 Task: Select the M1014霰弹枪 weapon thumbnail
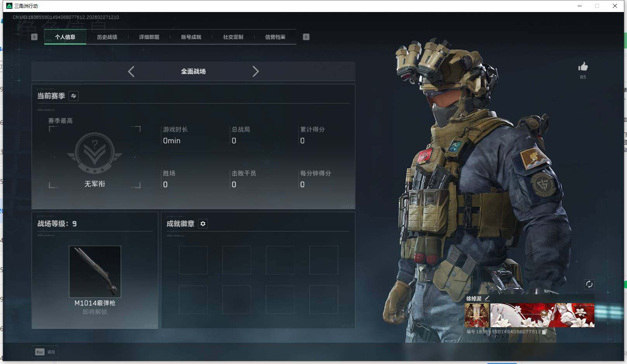coord(95,271)
